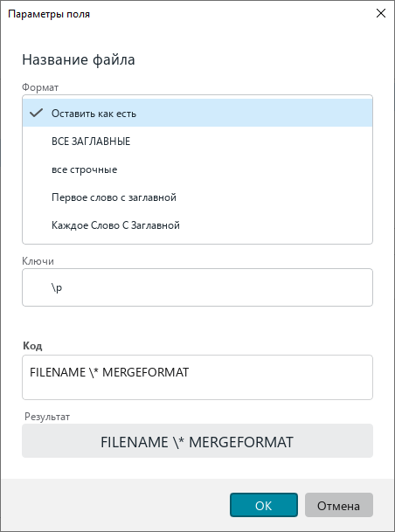This screenshot has width=395, height=532.
Task: Select the Оставить как есть format option
Action: tap(197, 113)
